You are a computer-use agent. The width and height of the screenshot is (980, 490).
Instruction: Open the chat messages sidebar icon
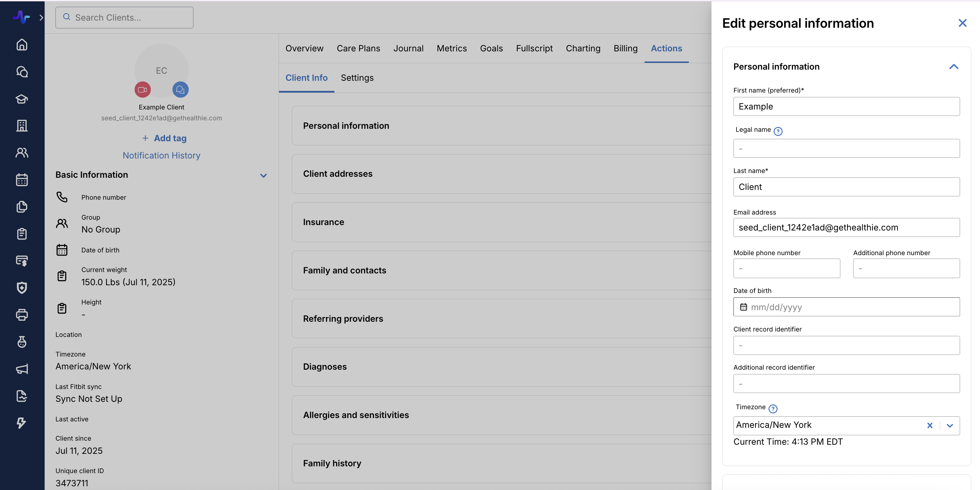click(22, 71)
